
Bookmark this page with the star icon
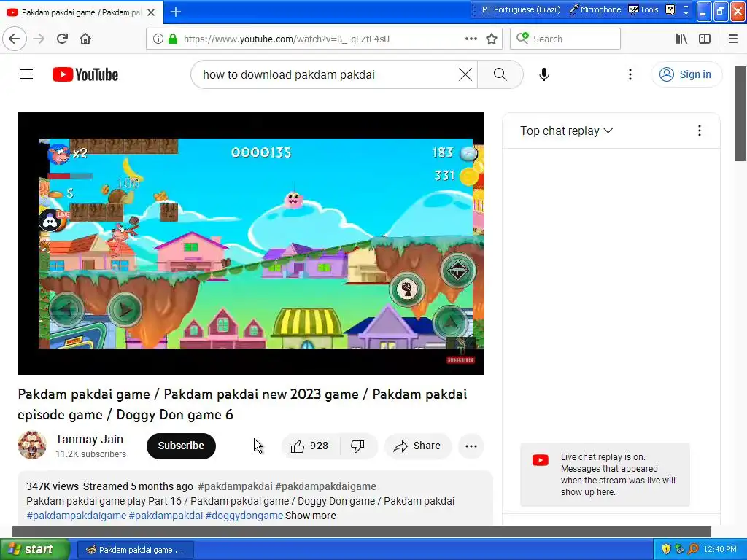click(492, 39)
